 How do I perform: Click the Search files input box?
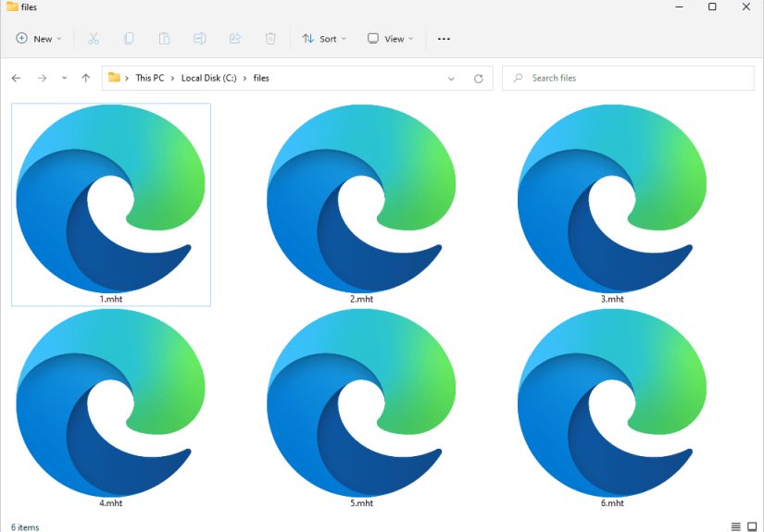point(628,78)
